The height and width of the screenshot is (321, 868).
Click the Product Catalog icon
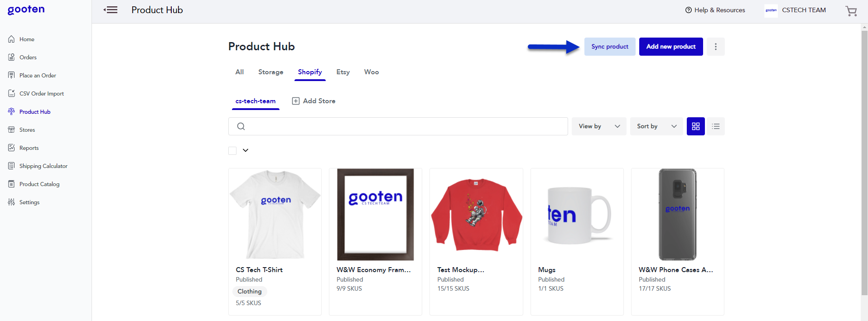pos(11,184)
